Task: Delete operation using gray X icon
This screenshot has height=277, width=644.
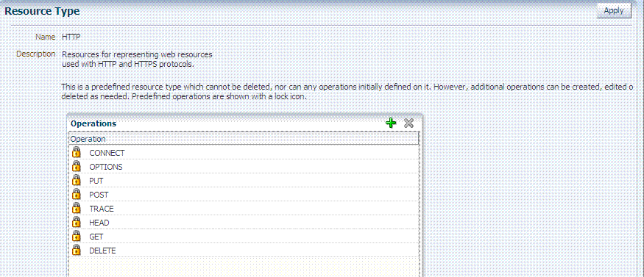Action: (x=408, y=123)
